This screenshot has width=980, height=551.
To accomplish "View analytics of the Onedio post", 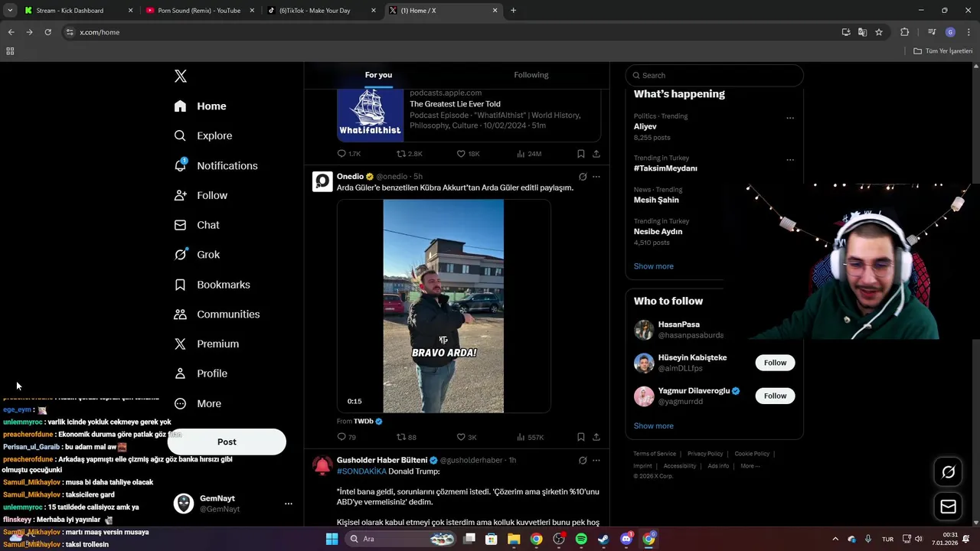I will 530,437.
